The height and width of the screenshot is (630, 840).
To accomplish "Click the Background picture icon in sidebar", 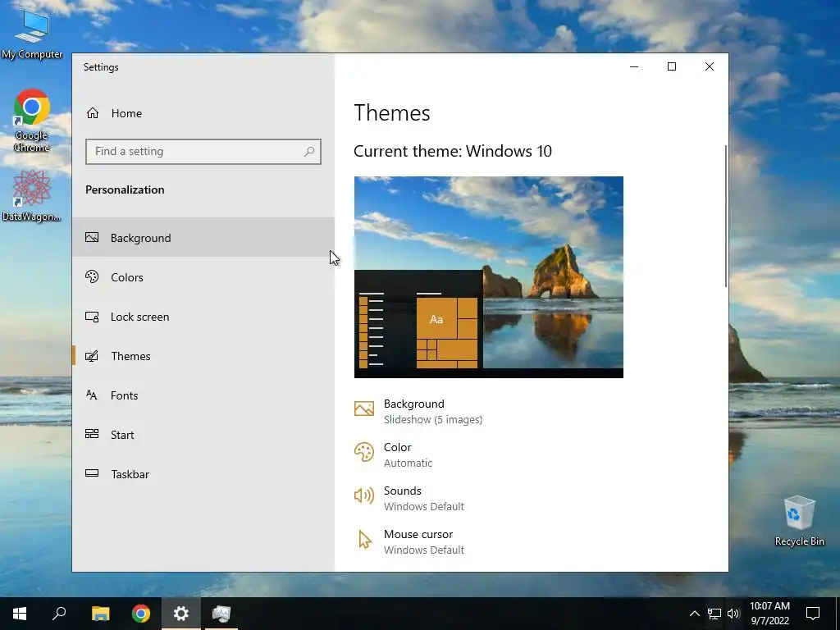I will pos(92,237).
